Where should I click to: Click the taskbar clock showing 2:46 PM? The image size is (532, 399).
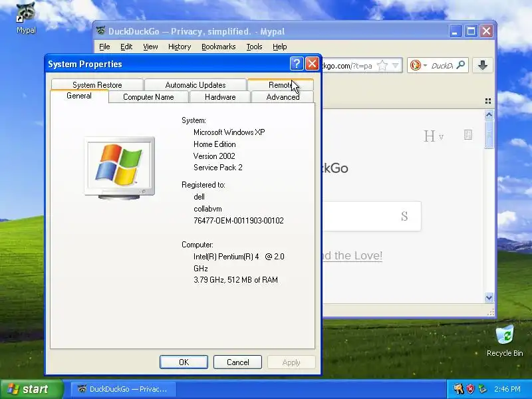tap(507, 389)
